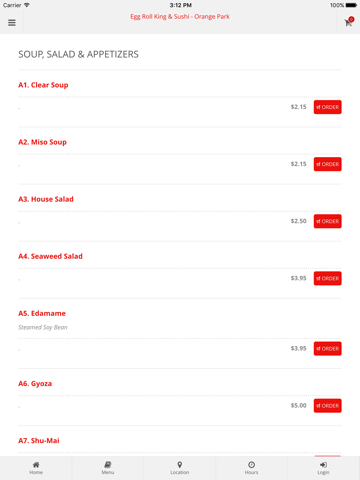Order the A3. House Salad
Image resolution: width=360 pixels, height=480 pixels.
pyautogui.click(x=327, y=221)
